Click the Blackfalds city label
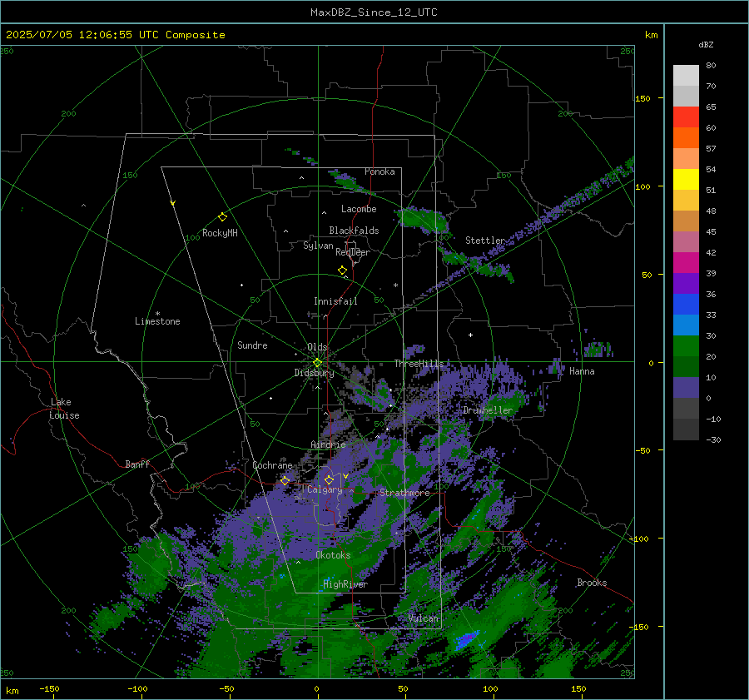Image resolution: width=749 pixels, height=700 pixels. point(354,231)
